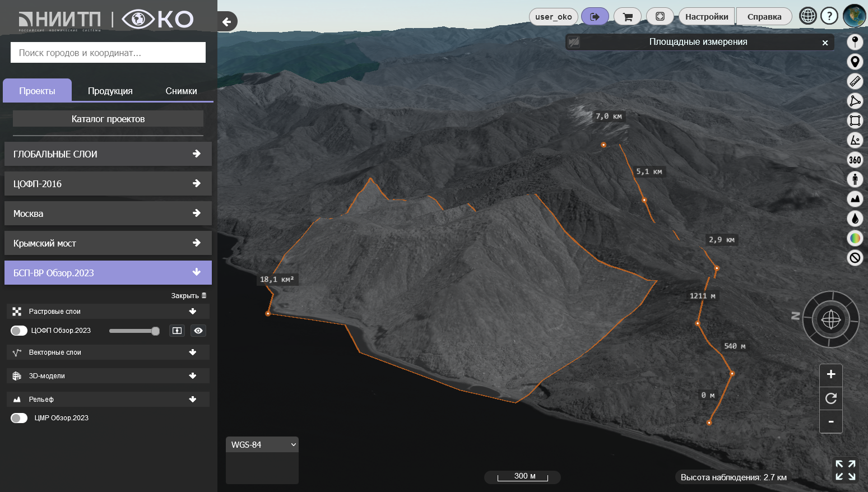Click the eye icon for ЦОФП Обзор.2023
This screenshot has width=868, height=492.
(x=198, y=331)
